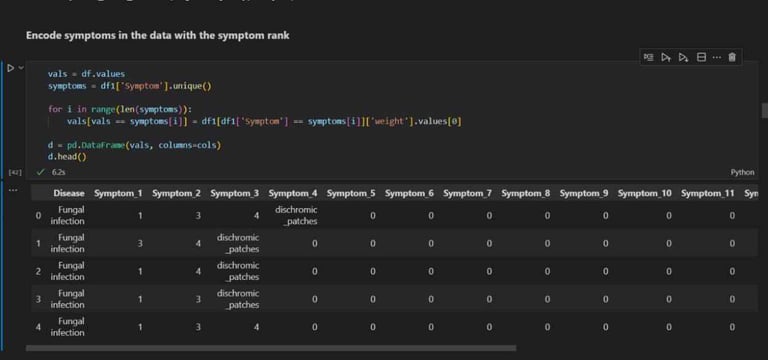Execute this cell and below

pos(683,57)
